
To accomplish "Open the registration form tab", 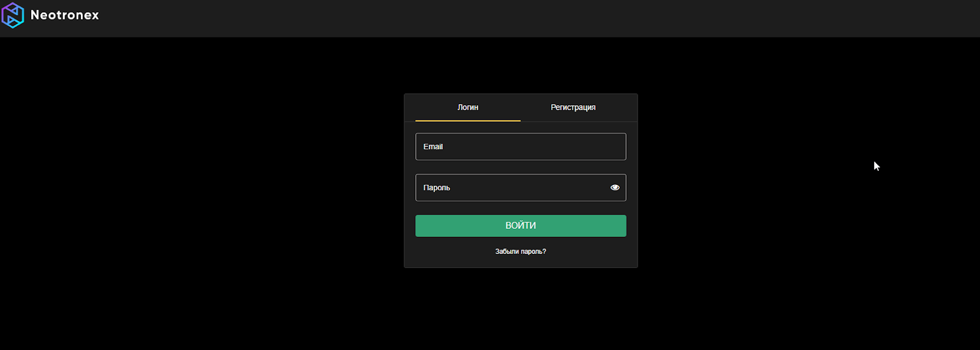I will click(x=573, y=108).
